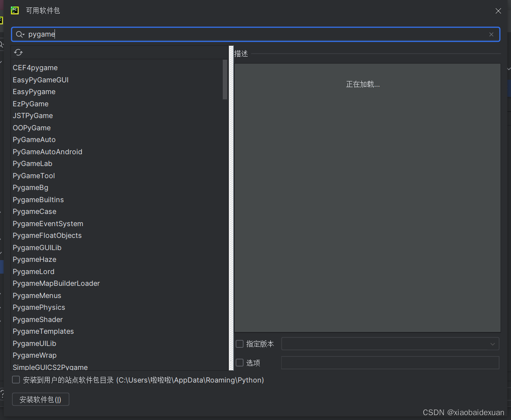Select OOPyGame package
Image resolution: width=511 pixels, height=420 pixels.
tap(32, 128)
